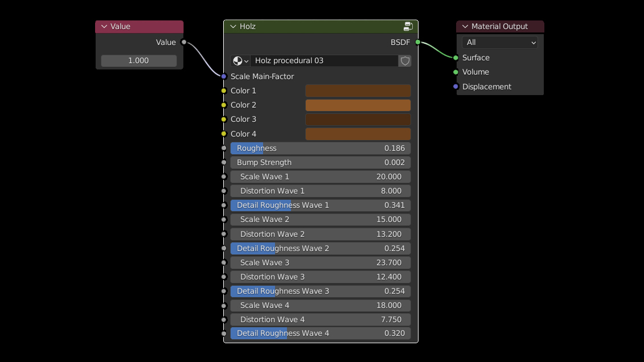Screen dimensions: 644x362
Task: Click the Color 1 yellow input socket
Action: click(224, 90)
